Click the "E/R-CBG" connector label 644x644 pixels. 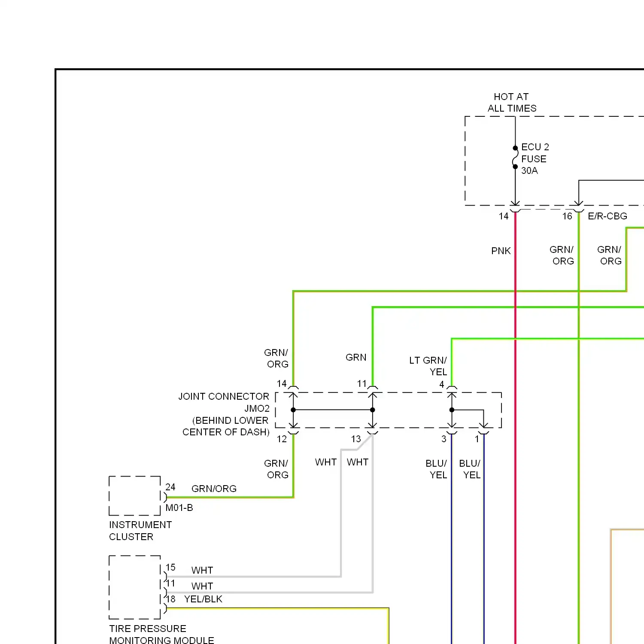(x=608, y=216)
